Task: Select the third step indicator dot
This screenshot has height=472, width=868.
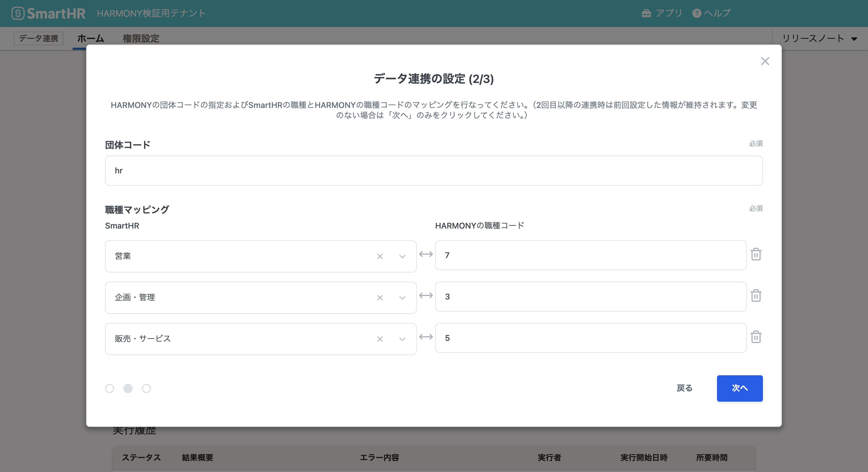Action: click(146, 388)
